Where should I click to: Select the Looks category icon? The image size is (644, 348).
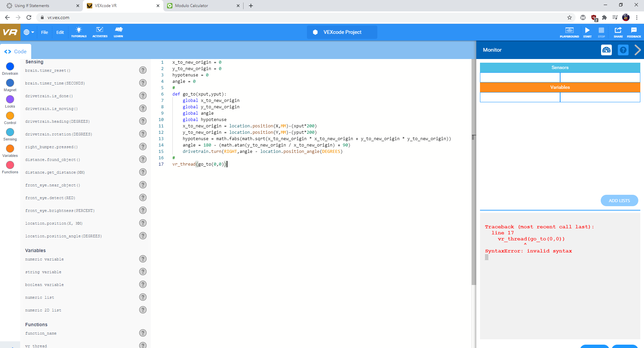10,100
